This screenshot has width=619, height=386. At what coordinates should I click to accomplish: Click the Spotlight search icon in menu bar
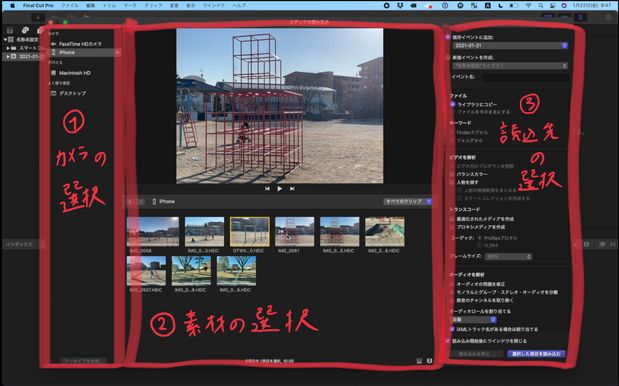click(x=540, y=6)
